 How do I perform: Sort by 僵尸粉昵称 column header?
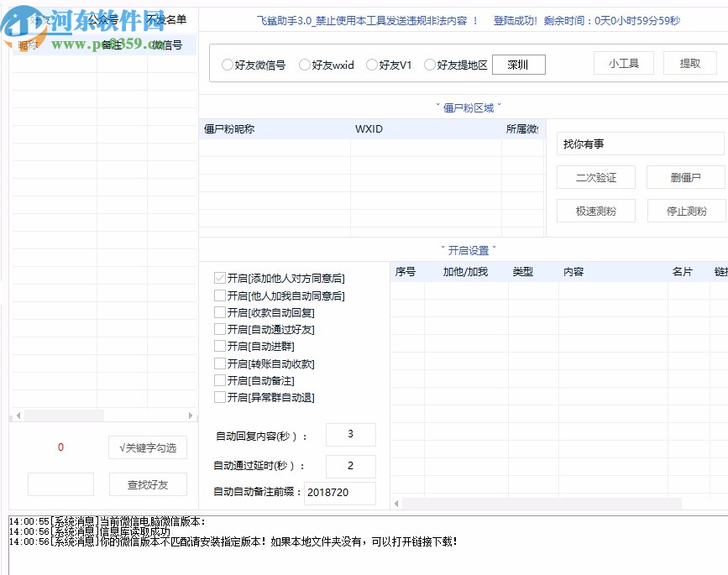tap(275, 129)
